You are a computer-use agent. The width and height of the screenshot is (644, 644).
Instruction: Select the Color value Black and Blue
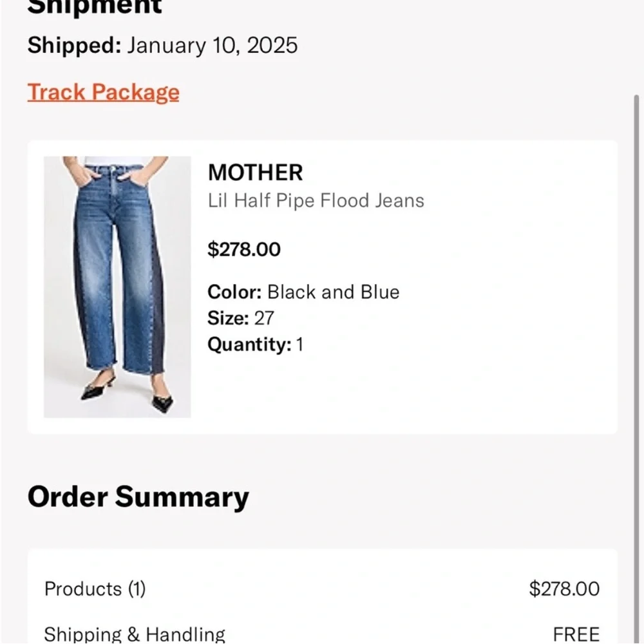click(334, 292)
